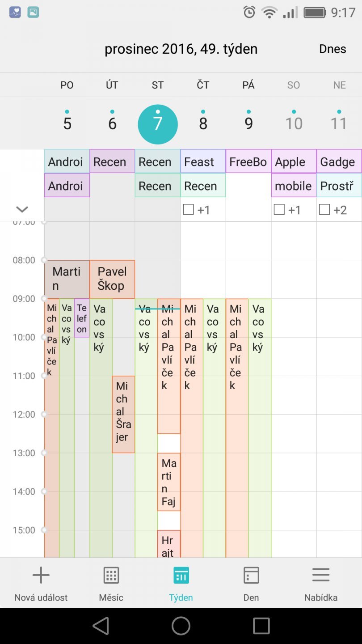Image resolution: width=362 pixels, height=644 pixels.
Task: Select Thursday 8 in the week header
Action: (x=203, y=123)
